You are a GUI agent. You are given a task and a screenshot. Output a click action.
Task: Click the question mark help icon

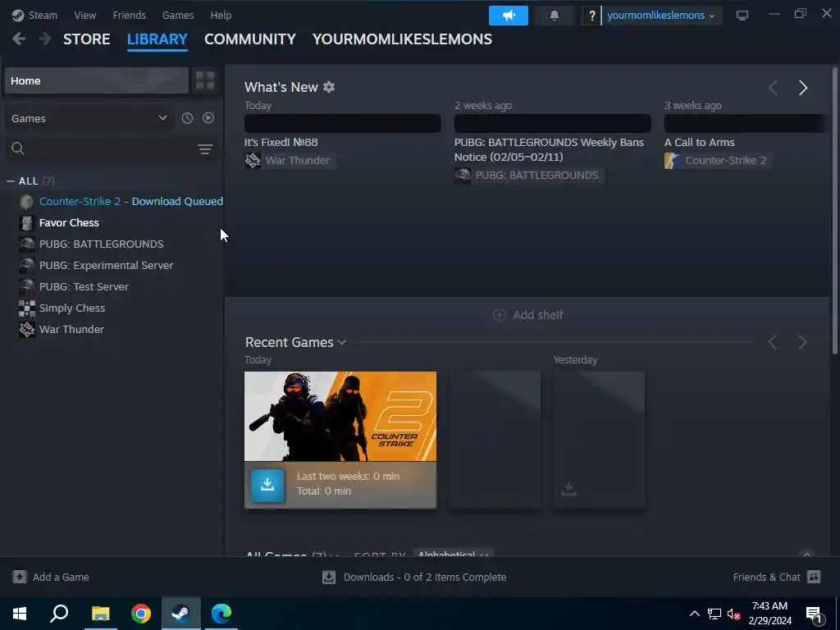(x=591, y=16)
